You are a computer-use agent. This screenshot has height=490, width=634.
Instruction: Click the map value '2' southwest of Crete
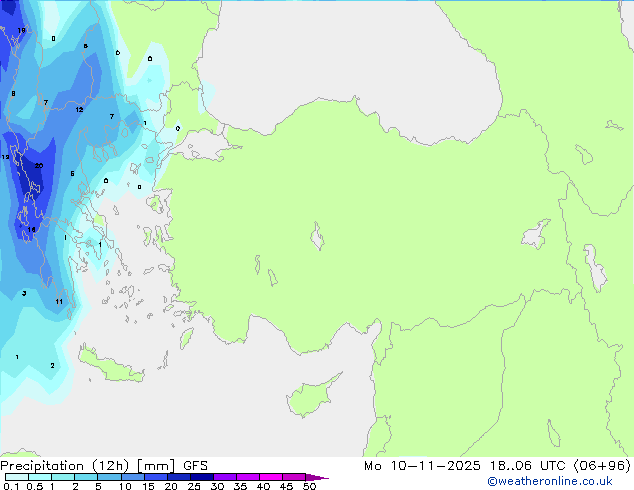(x=53, y=365)
